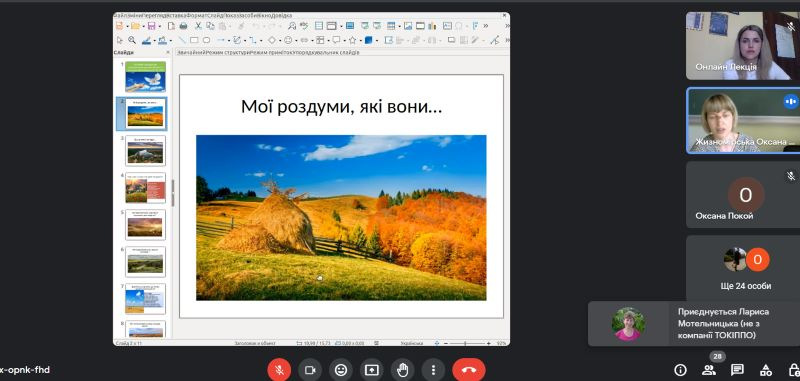This screenshot has height=381, width=800.
Task: Open more options three-dot menu in Meet
Action: click(434, 370)
